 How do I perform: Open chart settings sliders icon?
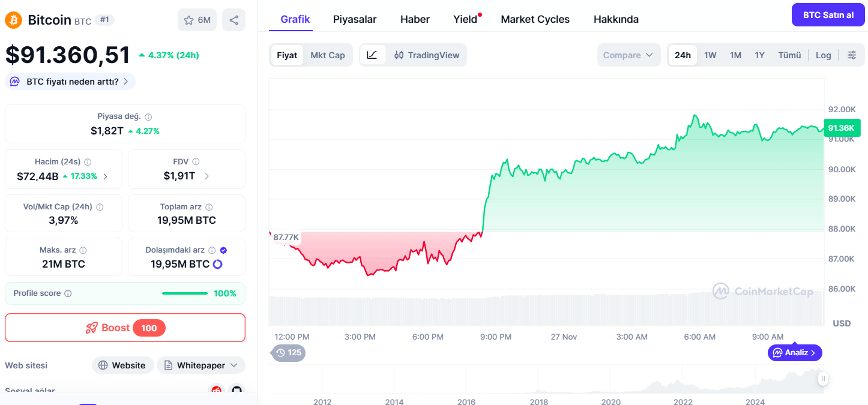(x=852, y=55)
